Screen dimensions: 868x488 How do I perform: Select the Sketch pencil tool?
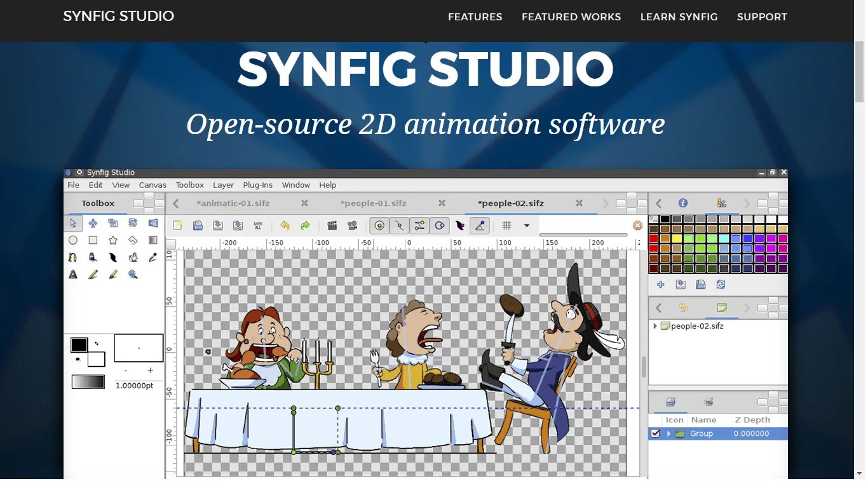[93, 274]
